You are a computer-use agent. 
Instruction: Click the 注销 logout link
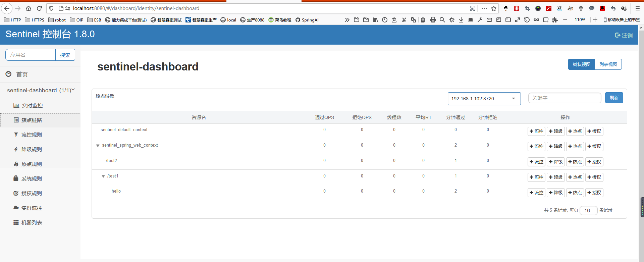(624, 35)
